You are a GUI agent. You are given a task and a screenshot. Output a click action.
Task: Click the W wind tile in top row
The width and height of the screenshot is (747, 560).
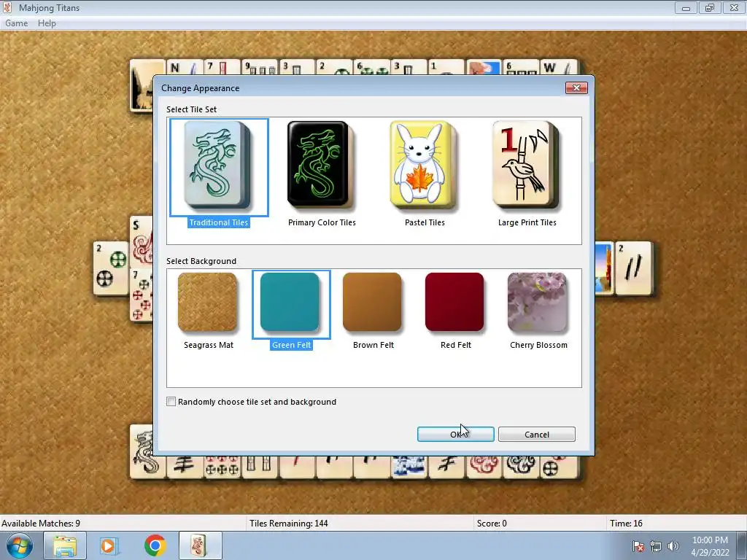pyautogui.click(x=559, y=68)
